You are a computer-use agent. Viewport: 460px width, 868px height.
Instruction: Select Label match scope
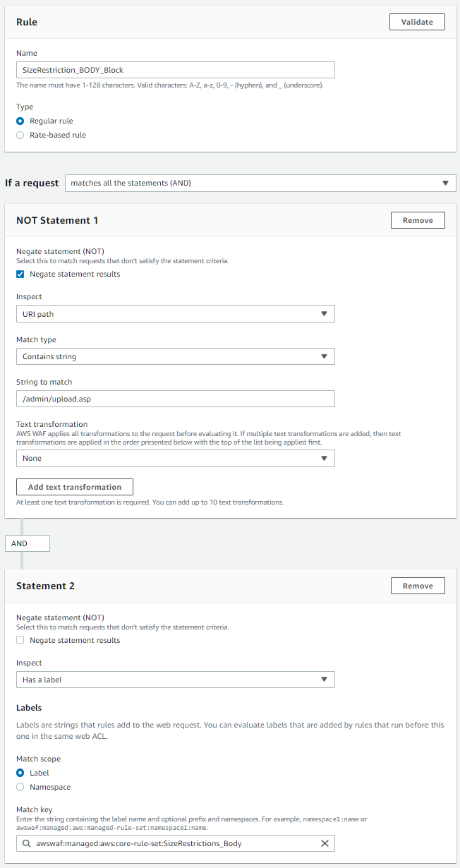pos(20,773)
